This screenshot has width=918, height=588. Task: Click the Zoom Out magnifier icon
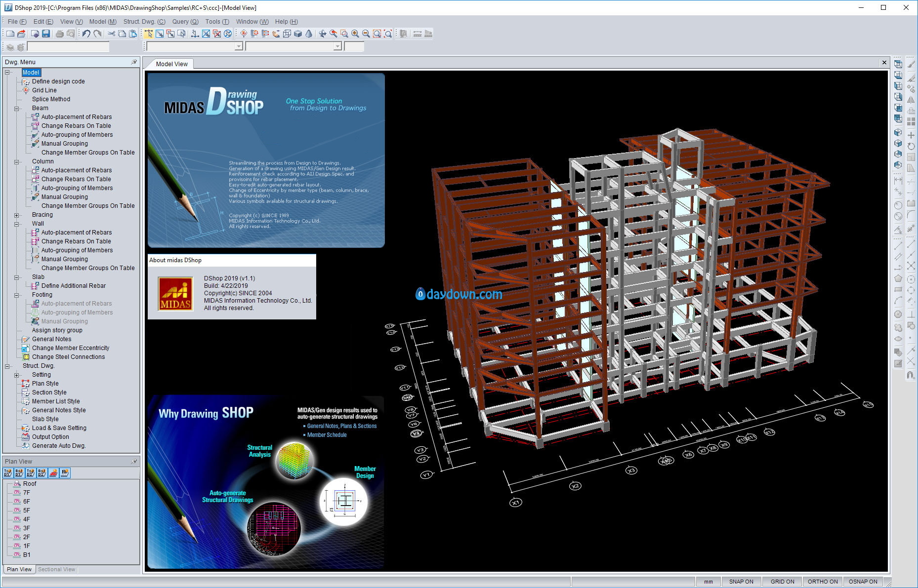[366, 34]
